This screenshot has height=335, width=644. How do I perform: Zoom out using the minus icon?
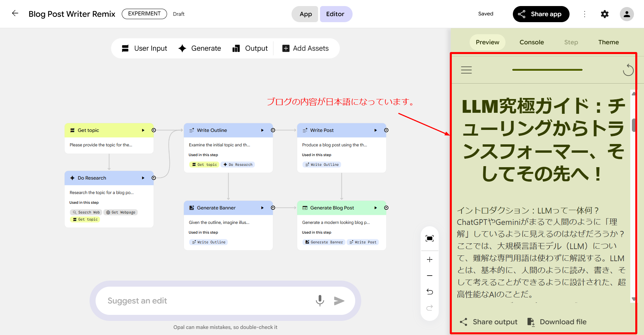(x=429, y=276)
